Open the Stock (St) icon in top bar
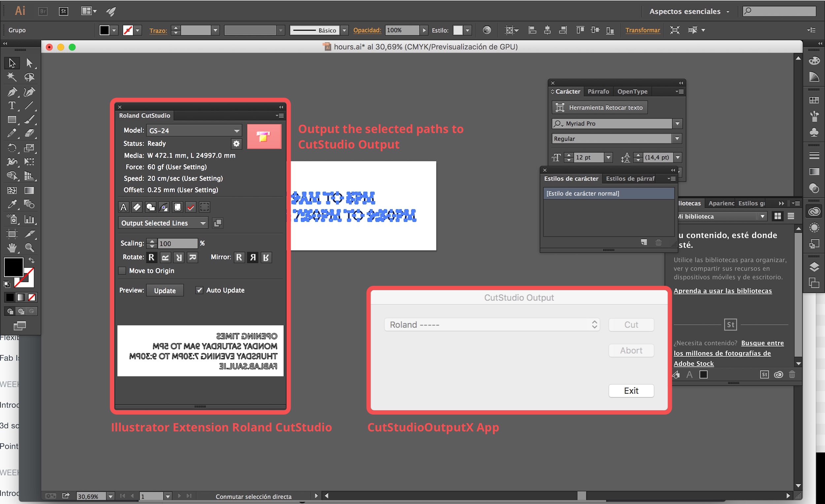Image resolution: width=825 pixels, height=504 pixels. click(64, 11)
